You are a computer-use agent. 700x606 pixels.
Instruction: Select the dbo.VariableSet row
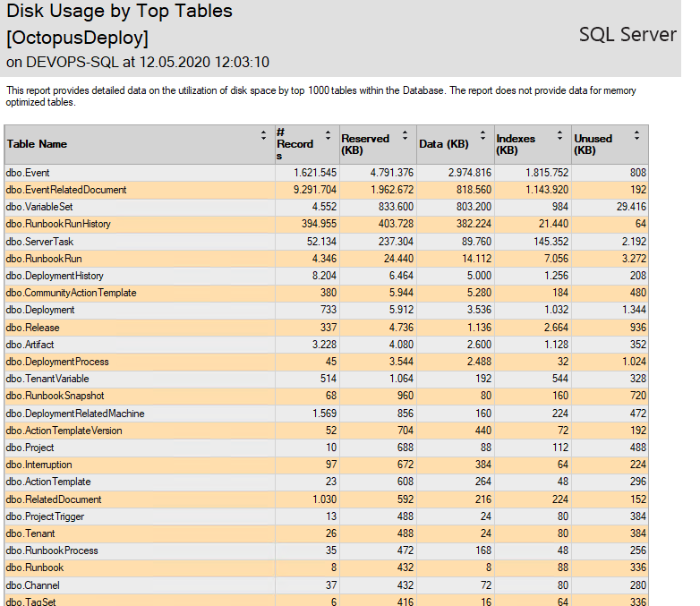[327, 207]
